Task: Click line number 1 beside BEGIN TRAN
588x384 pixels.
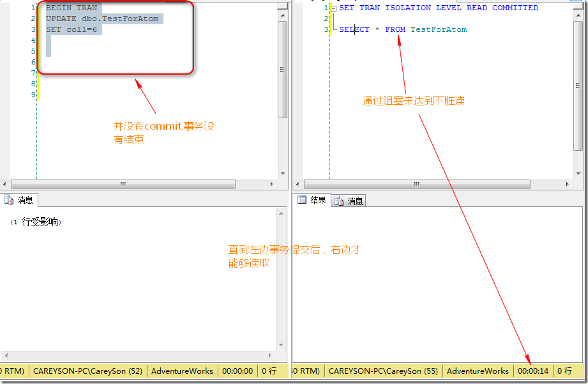Action: coord(32,8)
